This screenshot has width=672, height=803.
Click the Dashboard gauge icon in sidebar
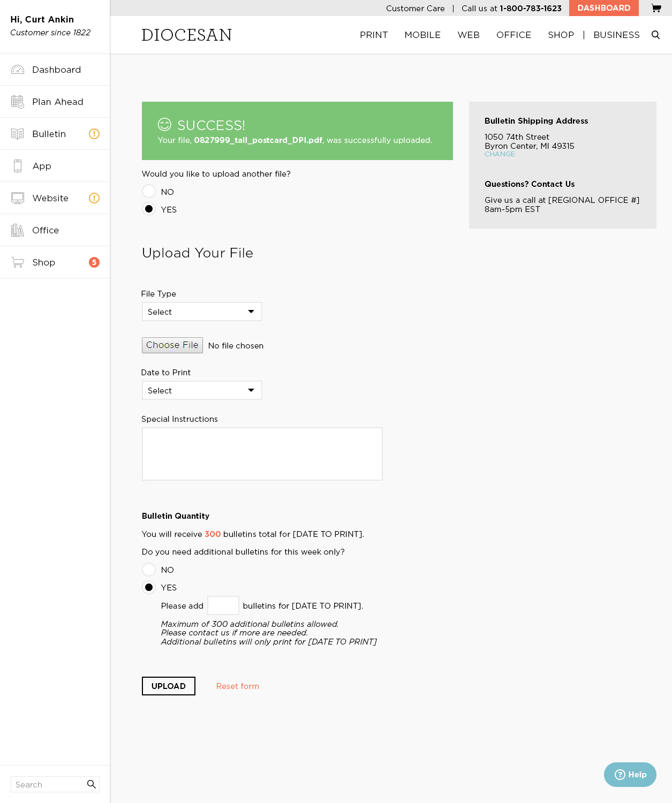pyautogui.click(x=18, y=70)
